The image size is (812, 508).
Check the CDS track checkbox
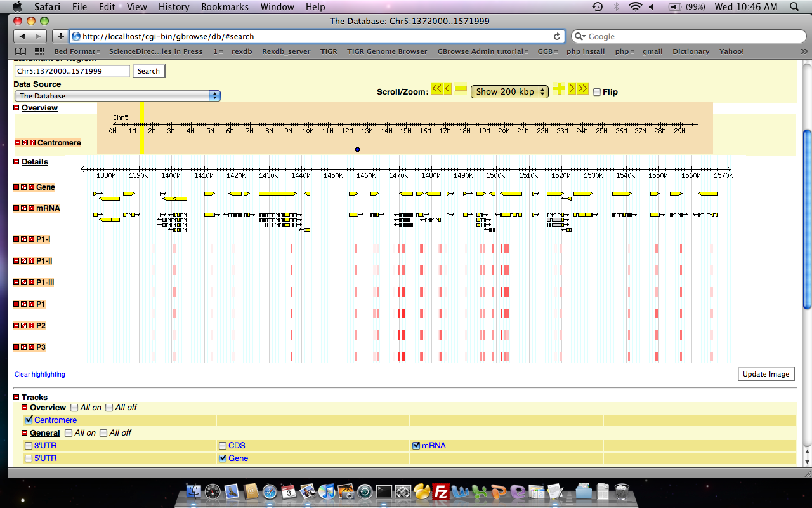223,446
